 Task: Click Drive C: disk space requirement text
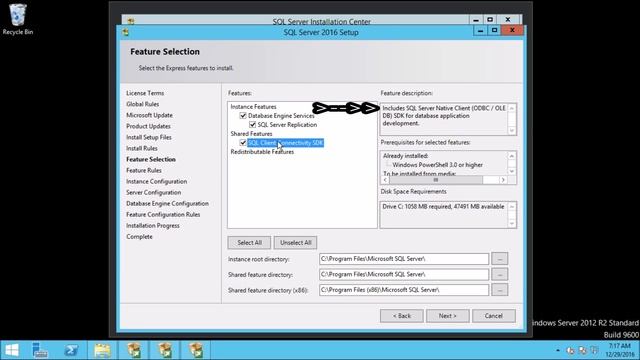pos(443,207)
